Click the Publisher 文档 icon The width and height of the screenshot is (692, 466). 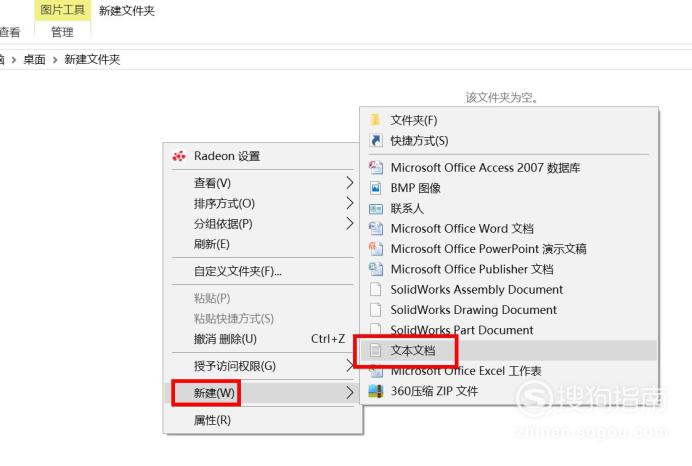click(376, 269)
